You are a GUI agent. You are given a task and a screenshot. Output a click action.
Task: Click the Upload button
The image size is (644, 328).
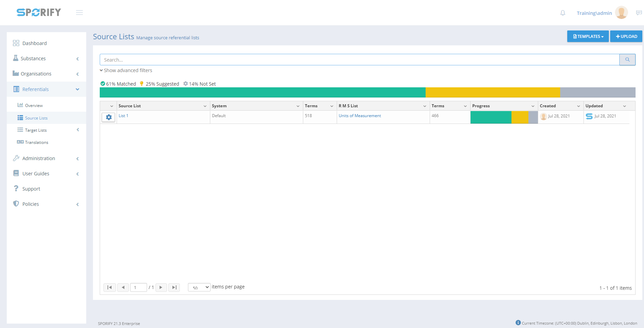coord(626,36)
